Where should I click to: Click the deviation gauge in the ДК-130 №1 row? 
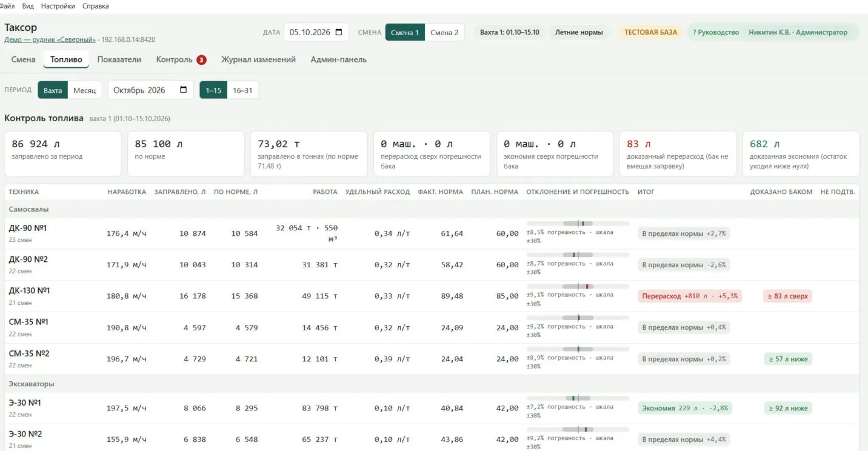point(578,286)
